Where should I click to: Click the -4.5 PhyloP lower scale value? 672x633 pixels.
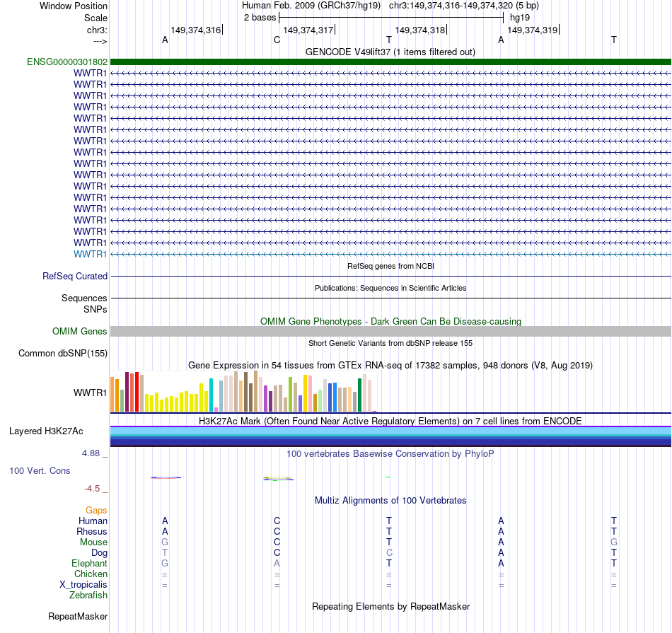92,489
